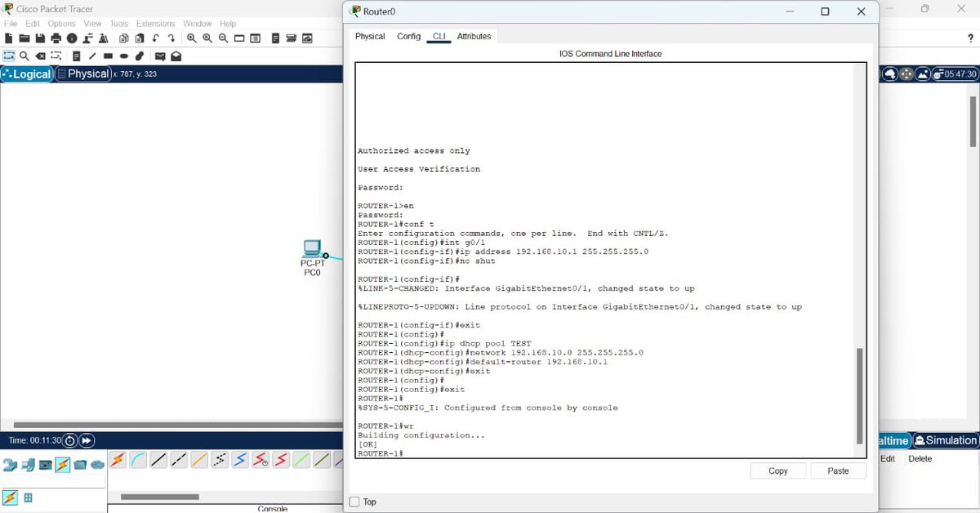Switch to the Physical workspace view

(82, 74)
